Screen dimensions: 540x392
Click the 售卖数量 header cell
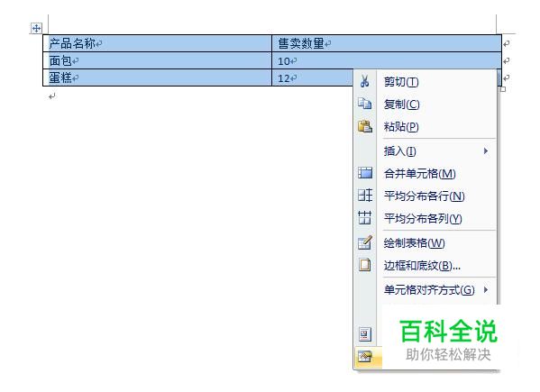387,43
